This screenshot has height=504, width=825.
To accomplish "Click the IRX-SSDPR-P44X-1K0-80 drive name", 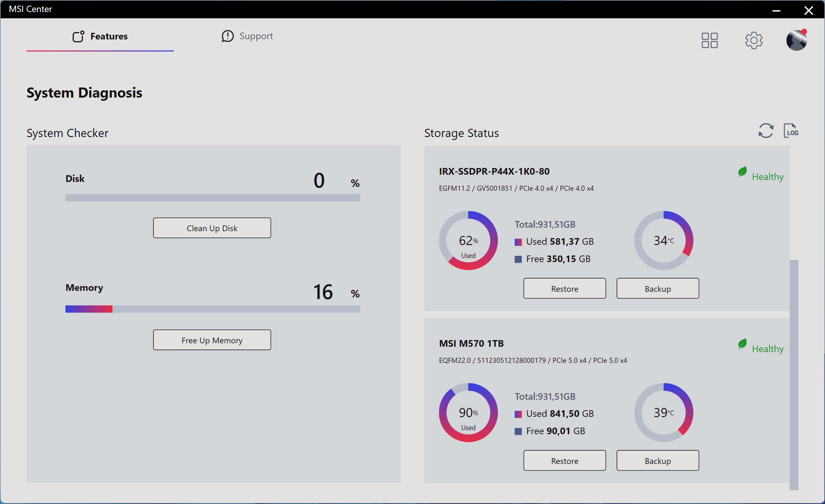I will point(494,171).
